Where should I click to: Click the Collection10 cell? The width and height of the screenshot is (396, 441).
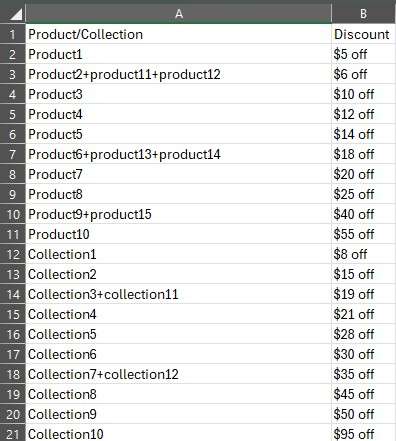[x=179, y=433]
